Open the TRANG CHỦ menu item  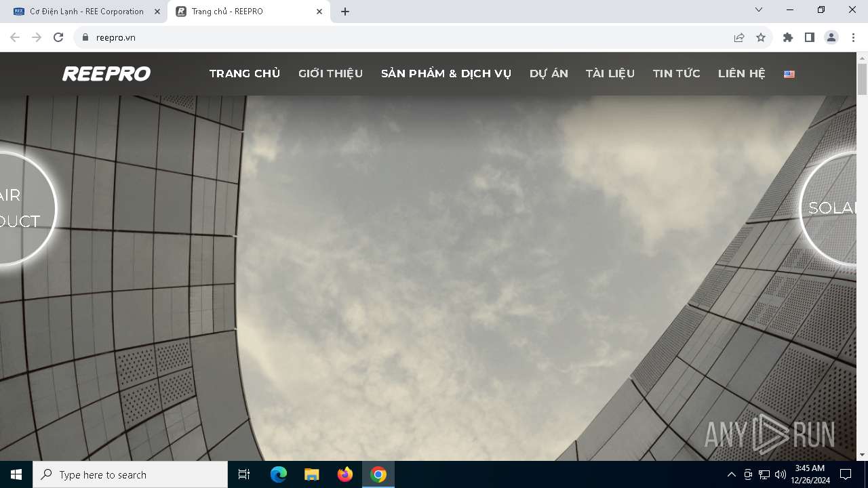(x=245, y=74)
